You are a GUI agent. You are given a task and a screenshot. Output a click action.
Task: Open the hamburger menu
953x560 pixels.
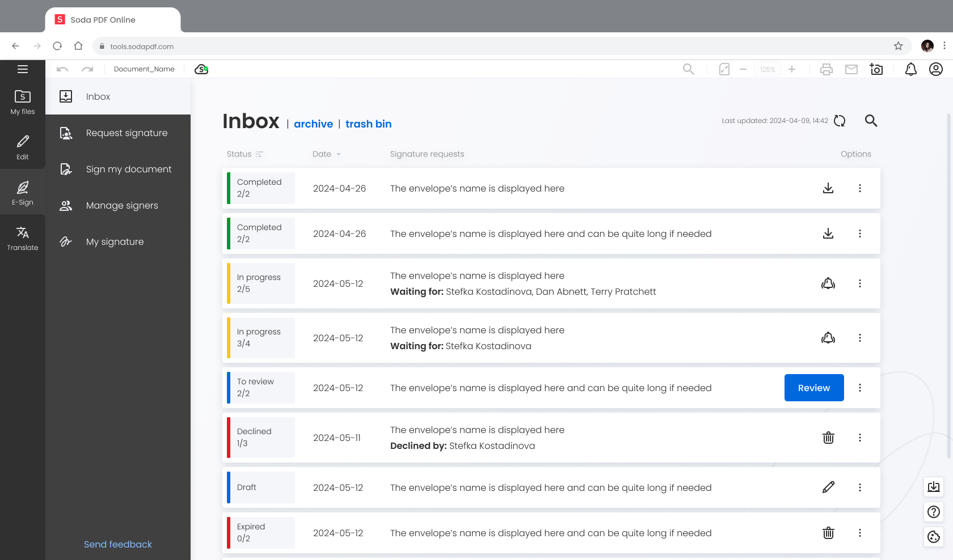point(23,69)
